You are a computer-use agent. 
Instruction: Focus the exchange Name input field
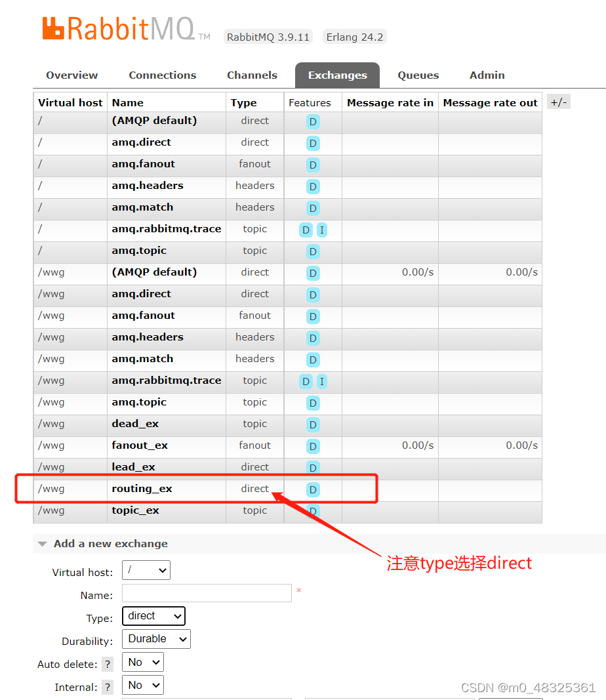207,593
